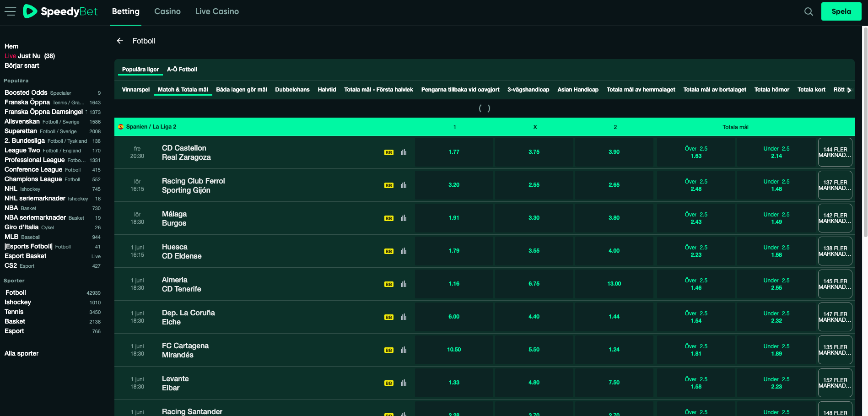Select away odds 3.80 for Burgos
Image resolution: width=868 pixels, height=416 pixels.
[x=614, y=218]
